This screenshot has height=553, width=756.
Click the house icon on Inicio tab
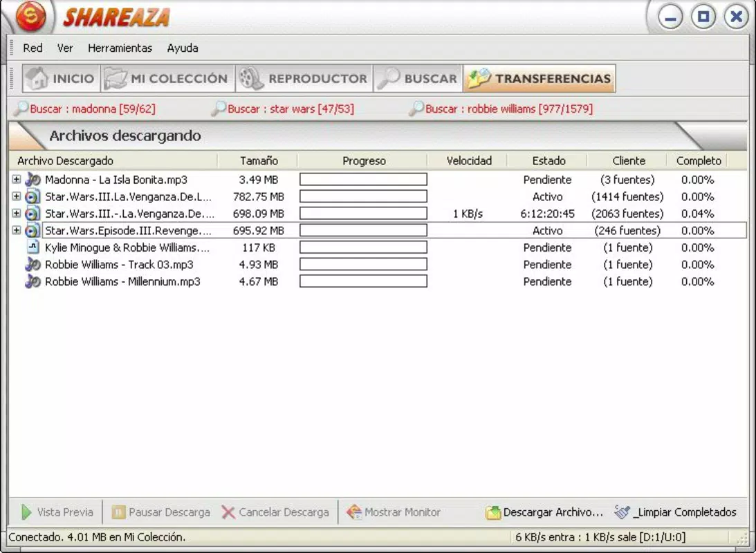point(37,78)
